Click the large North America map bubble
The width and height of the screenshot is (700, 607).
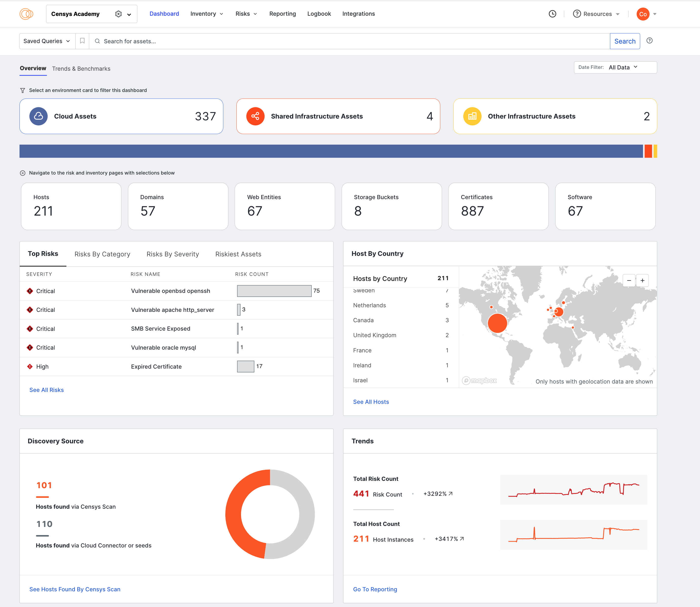click(497, 323)
